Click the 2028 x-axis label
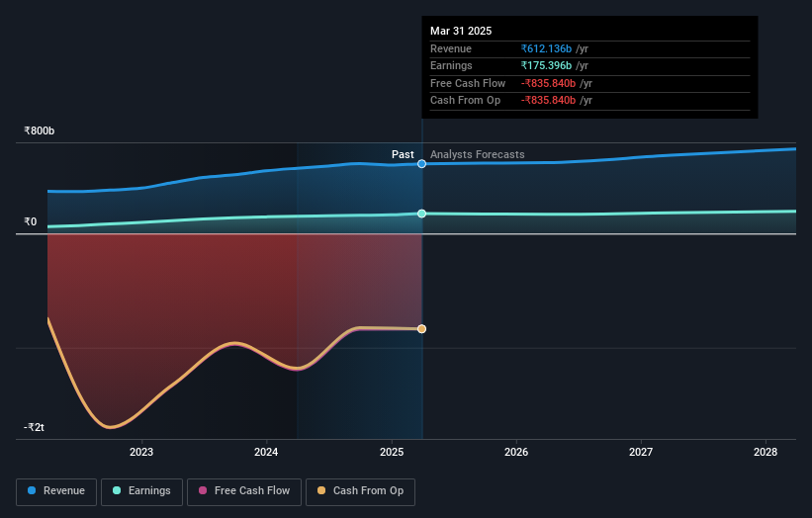 tap(766, 452)
